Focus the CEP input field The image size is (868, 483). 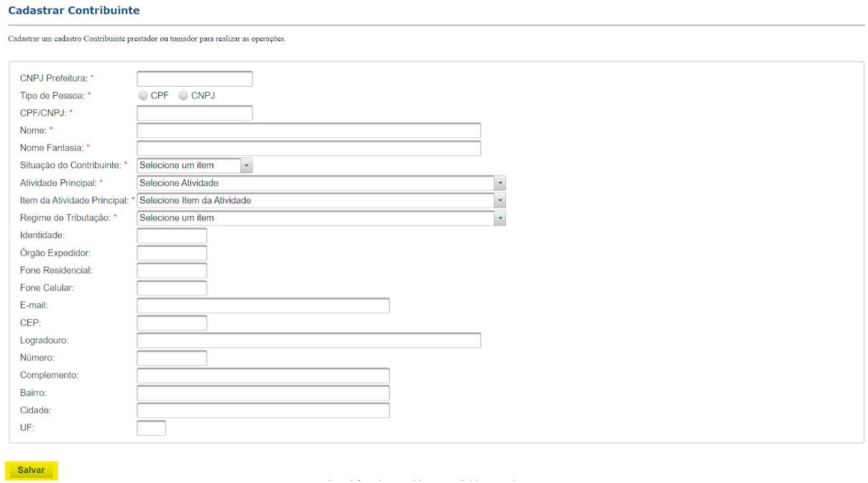[172, 323]
